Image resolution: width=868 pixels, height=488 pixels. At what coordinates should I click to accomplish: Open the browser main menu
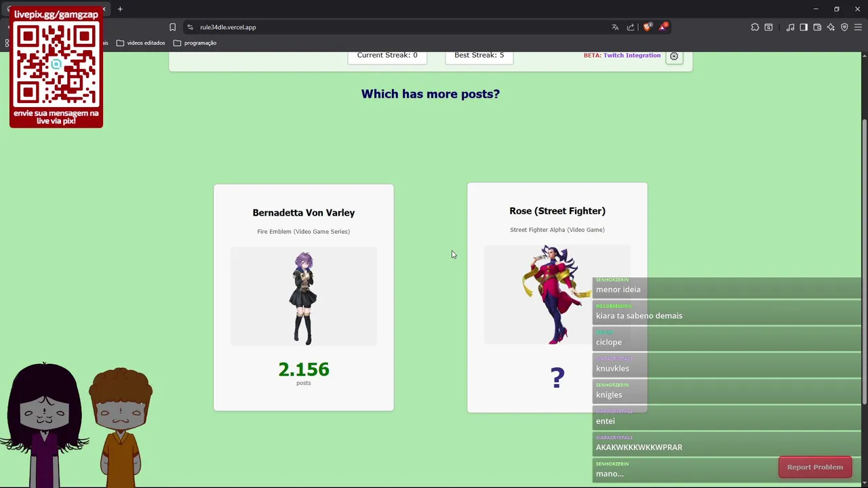[858, 27]
